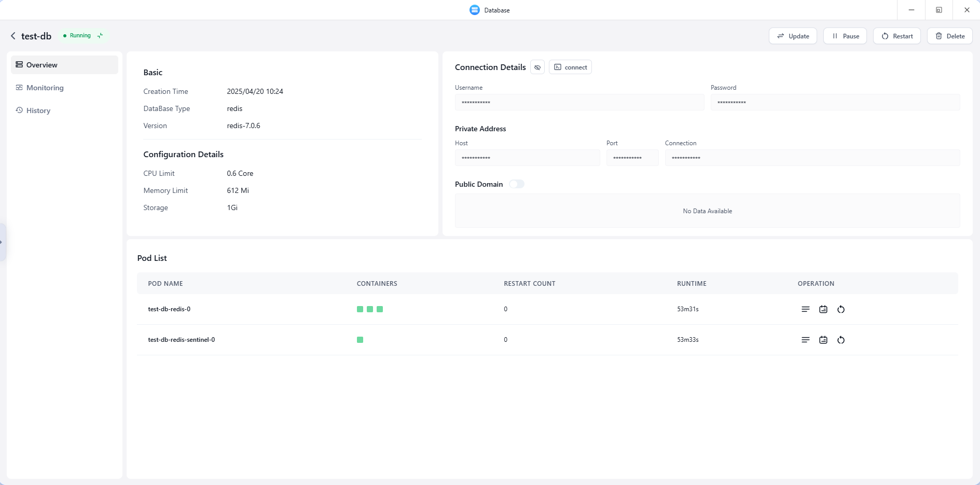Enable the Public Domain switch

point(517,184)
